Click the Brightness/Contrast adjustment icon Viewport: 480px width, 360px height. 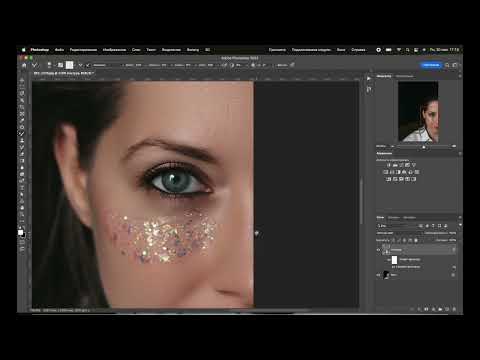389,165
